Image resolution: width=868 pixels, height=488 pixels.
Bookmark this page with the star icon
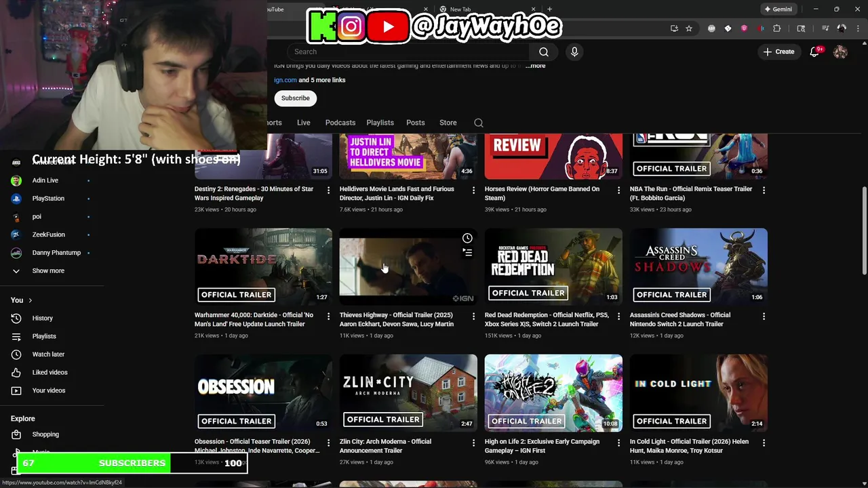(689, 28)
